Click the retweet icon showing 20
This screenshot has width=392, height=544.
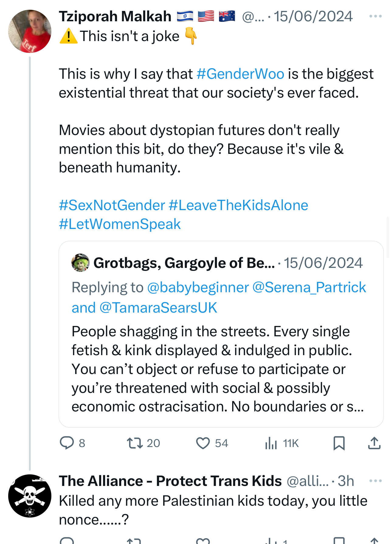(x=135, y=443)
